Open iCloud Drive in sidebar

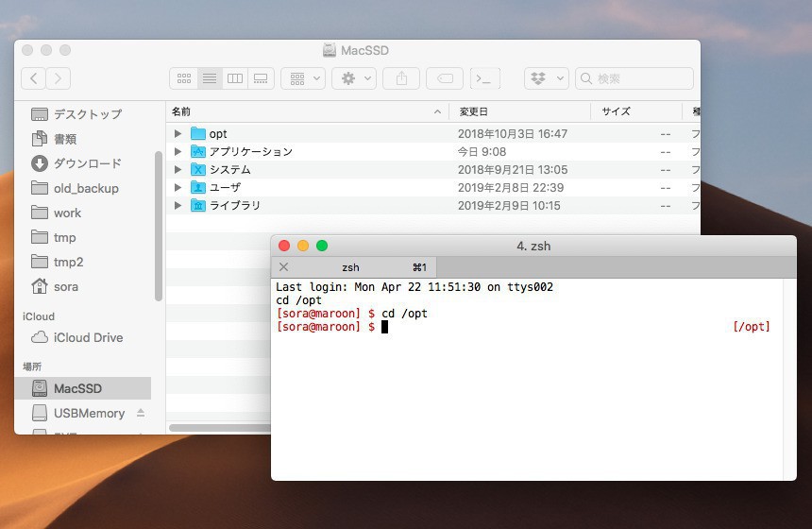point(88,337)
